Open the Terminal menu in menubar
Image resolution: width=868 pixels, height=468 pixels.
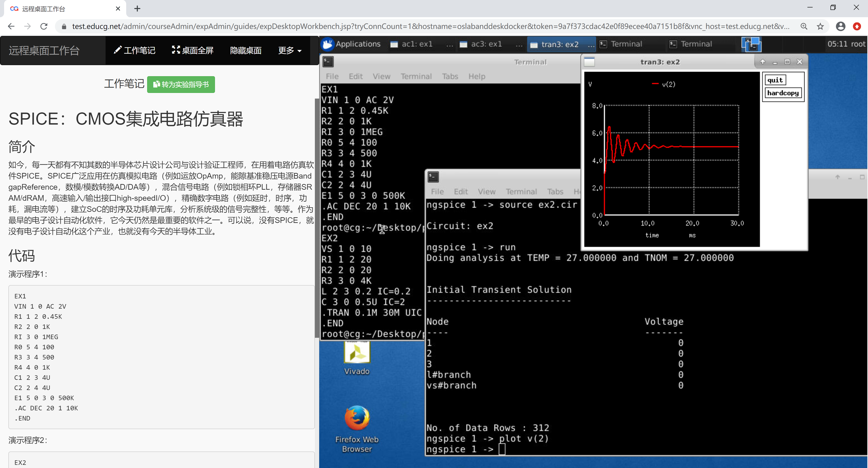click(416, 76)
